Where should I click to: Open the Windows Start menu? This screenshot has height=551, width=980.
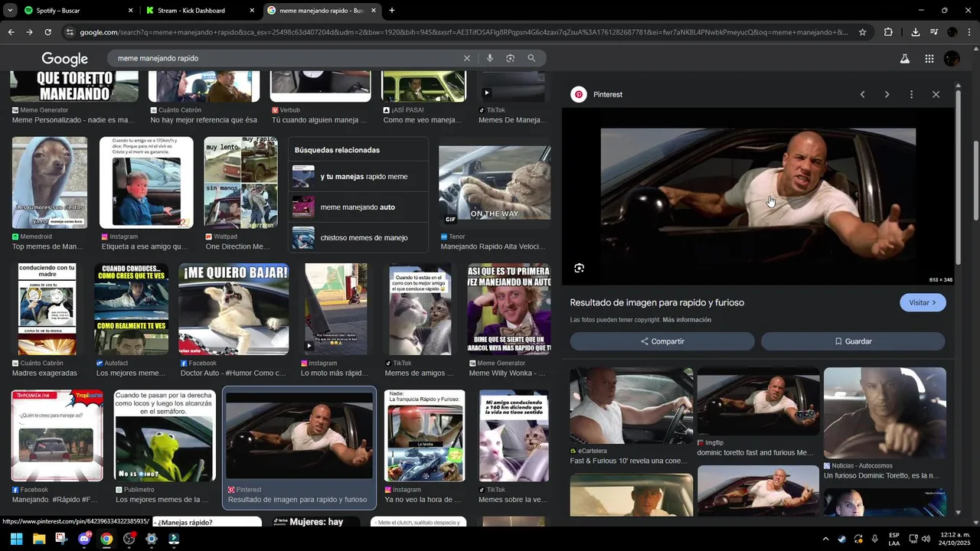(16, 539)
